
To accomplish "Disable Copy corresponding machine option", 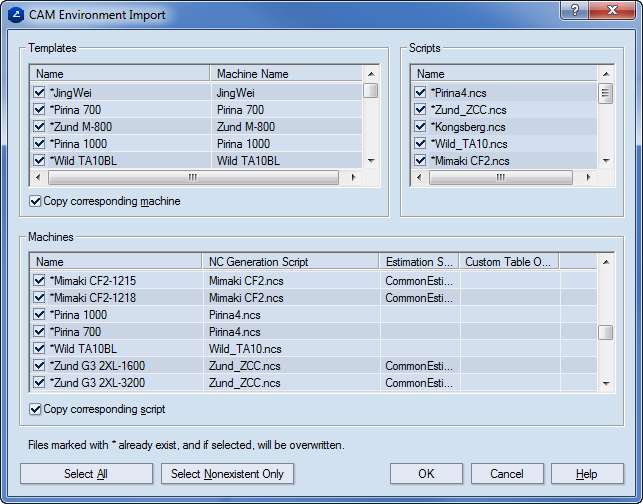I will tap(35, 201).
